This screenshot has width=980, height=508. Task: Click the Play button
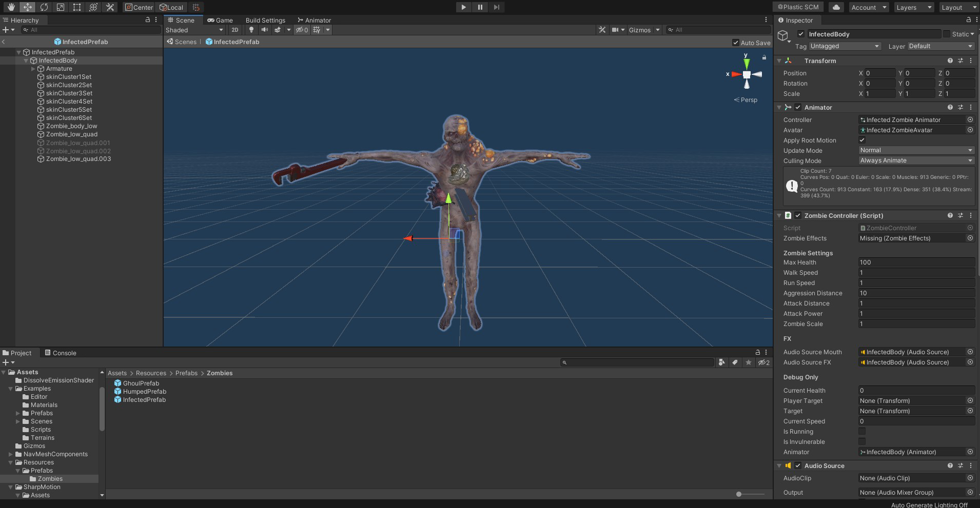[x=463, y=7]
